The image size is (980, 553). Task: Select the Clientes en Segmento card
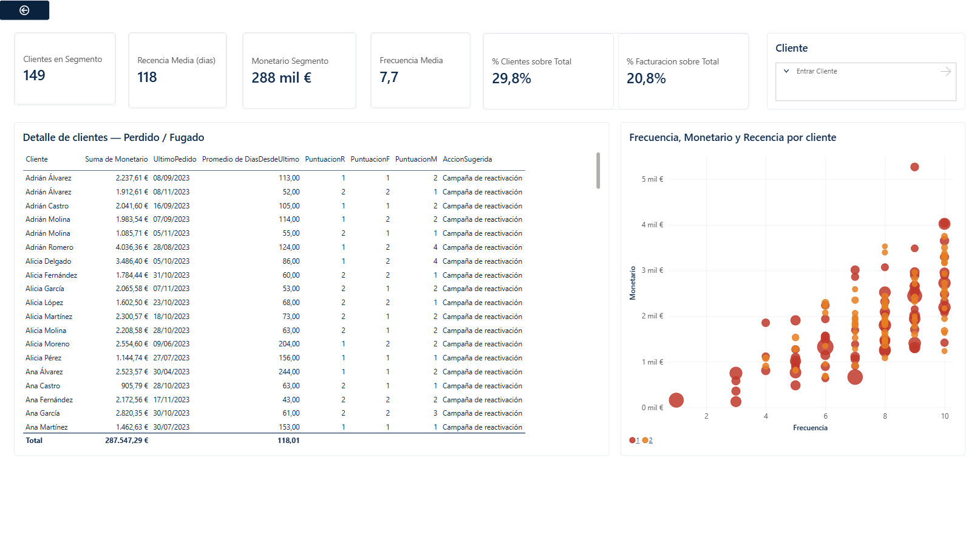coord(65,69)
